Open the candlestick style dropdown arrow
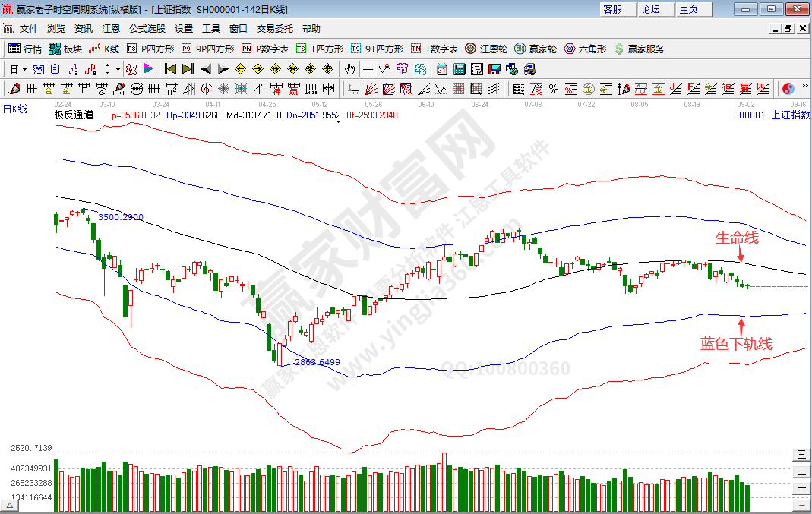The width and height of the screenshot is (812, 514). click(118, 69)
